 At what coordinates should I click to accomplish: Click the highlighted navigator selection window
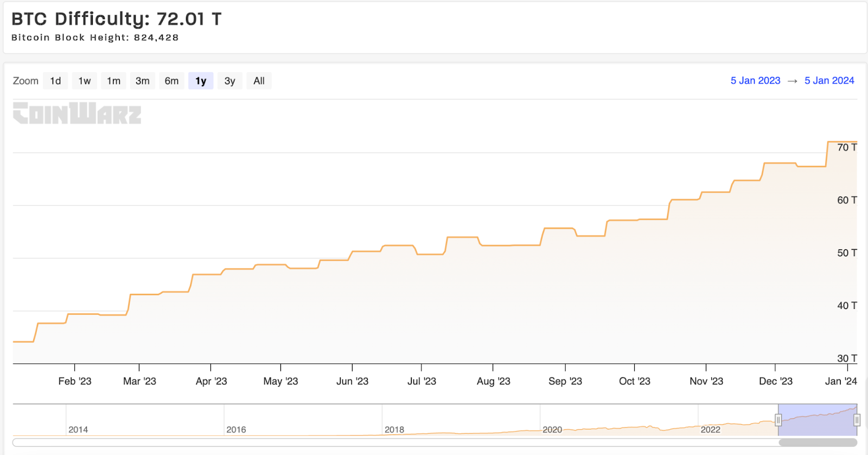[x=818, y=420]
